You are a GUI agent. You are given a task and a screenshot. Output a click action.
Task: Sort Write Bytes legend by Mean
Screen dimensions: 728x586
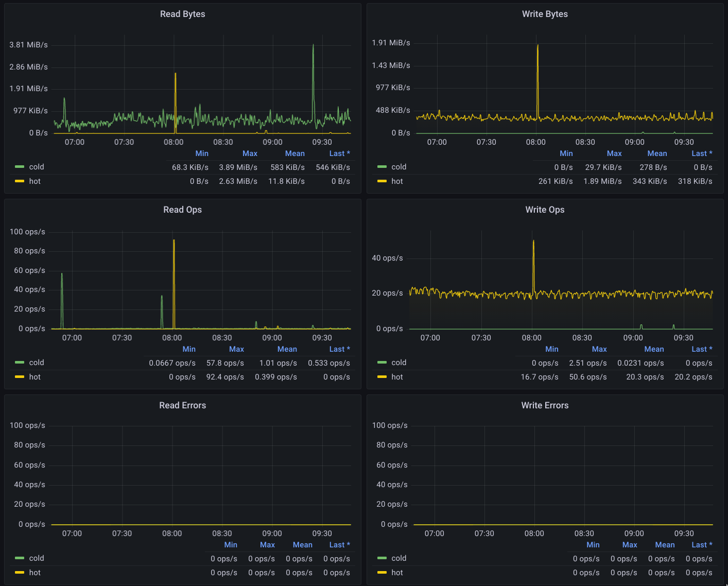[657, 153]
